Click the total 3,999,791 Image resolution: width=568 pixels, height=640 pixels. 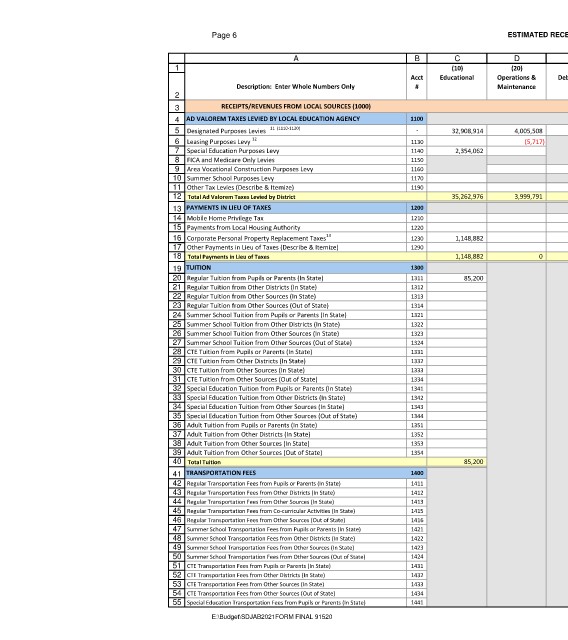528,197
